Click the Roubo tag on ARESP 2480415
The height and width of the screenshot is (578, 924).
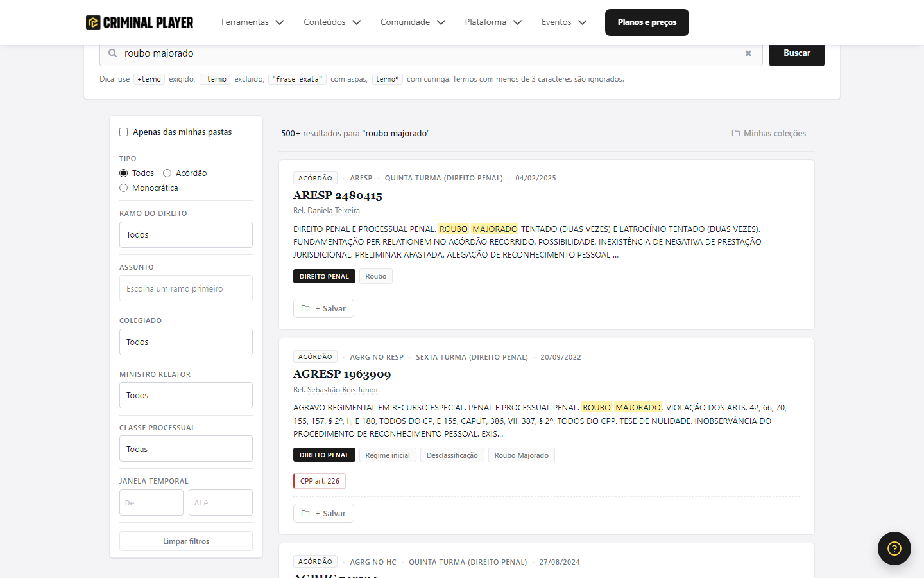click(x=376, y=276)
